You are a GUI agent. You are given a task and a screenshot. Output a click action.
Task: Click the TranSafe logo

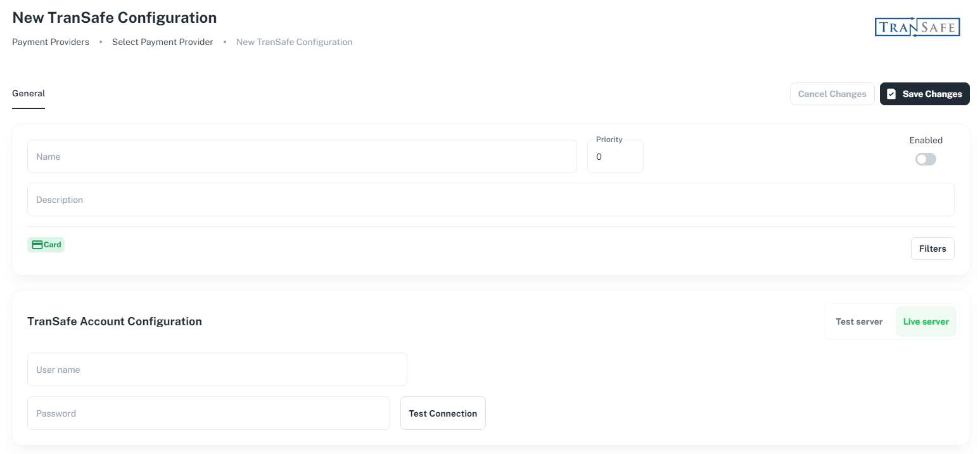pyautogui.click(x=917, y=27)
